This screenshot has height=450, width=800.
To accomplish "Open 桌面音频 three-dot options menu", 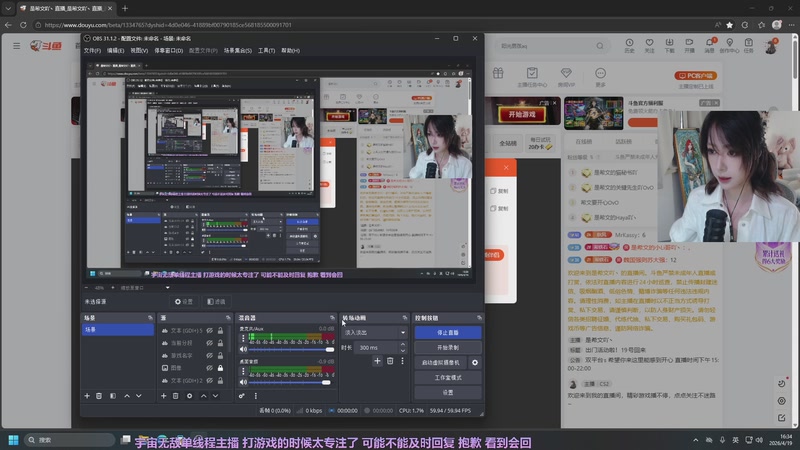I will pyautogui.click(x=243, y=371).
